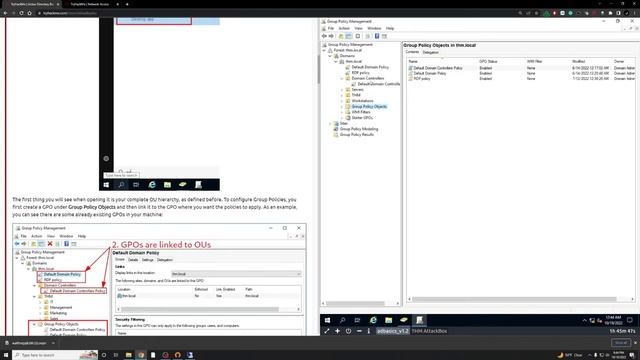
Task: Expand the Workstations OU
Action: pos(342,101)
